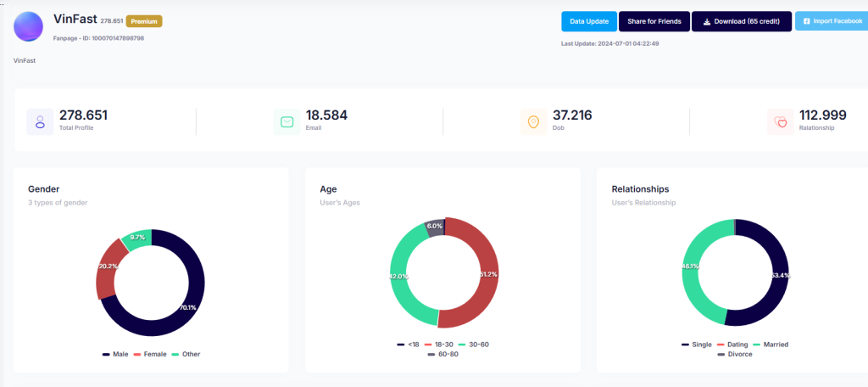Click Download (65 credit) button
The width and height of the screenshot is (868, 387).
pos(742,21)
